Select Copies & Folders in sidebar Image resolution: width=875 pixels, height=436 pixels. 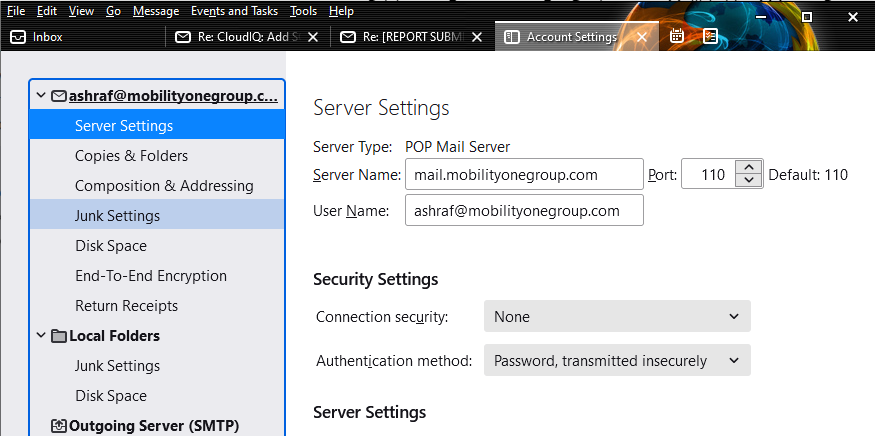(157, 156)
